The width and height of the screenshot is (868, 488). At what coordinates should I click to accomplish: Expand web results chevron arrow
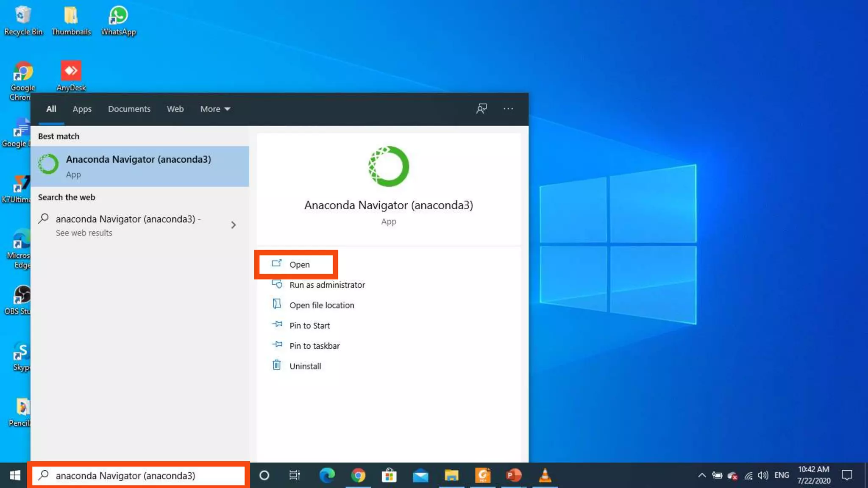point(233,225)
